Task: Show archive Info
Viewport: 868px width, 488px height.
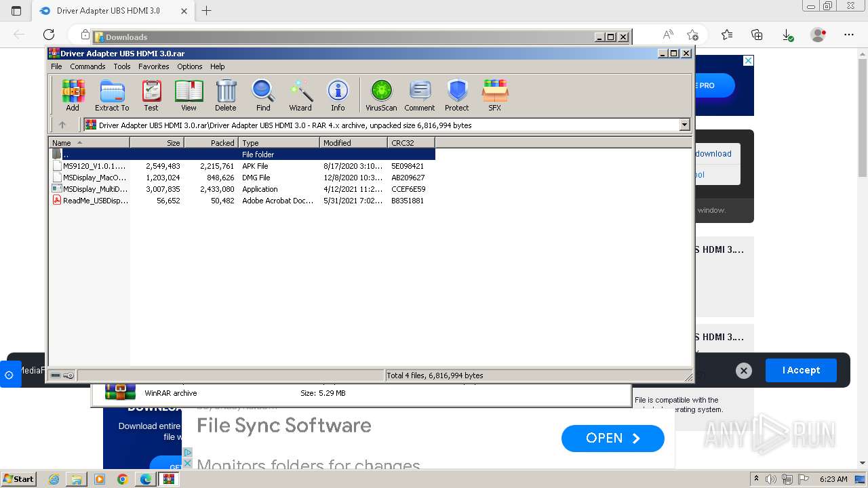Action: 338,95
